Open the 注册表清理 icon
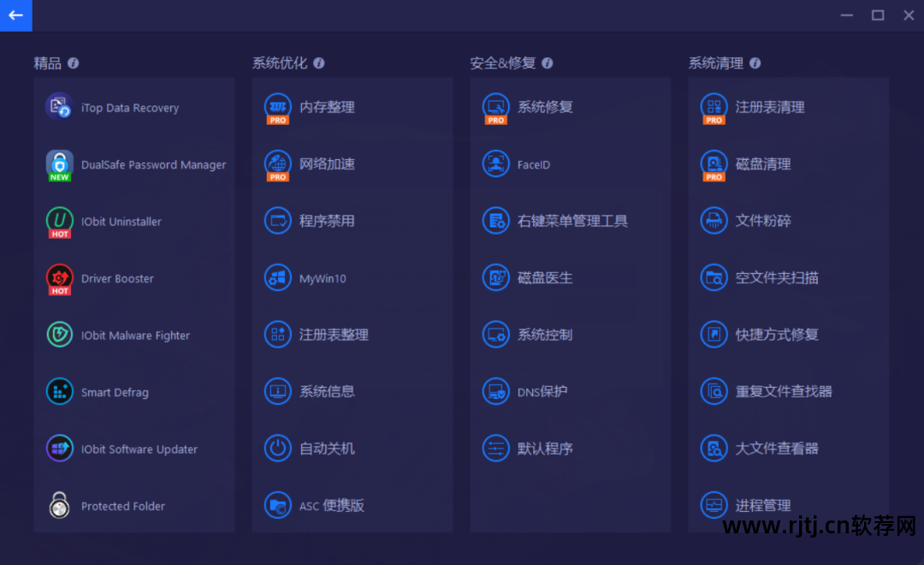The width and height of the screenshot is (924, 565). (x=714, y=108)
